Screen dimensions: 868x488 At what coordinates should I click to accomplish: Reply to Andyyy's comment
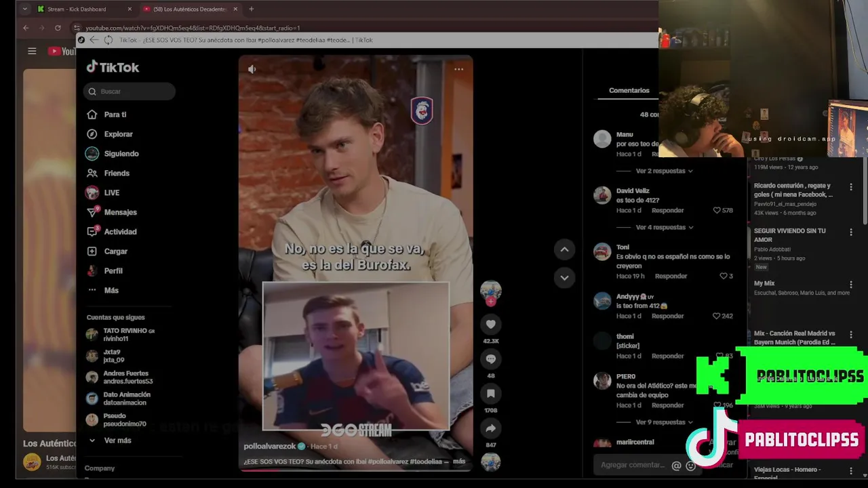click(x=667, y=316)
